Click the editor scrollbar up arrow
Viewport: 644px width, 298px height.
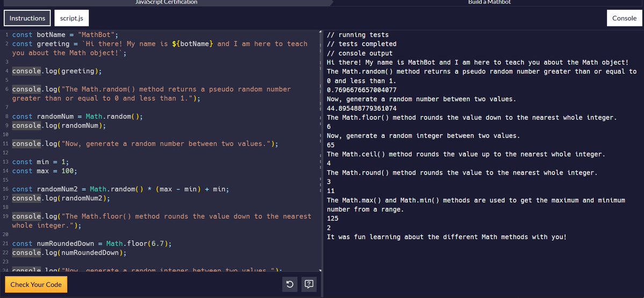(320, 32)
